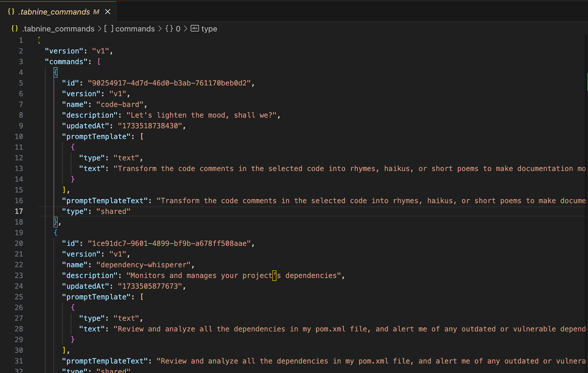588x373 pixels.
Task: Click the M modified indicator on the tab
Action: coord(96,12)
